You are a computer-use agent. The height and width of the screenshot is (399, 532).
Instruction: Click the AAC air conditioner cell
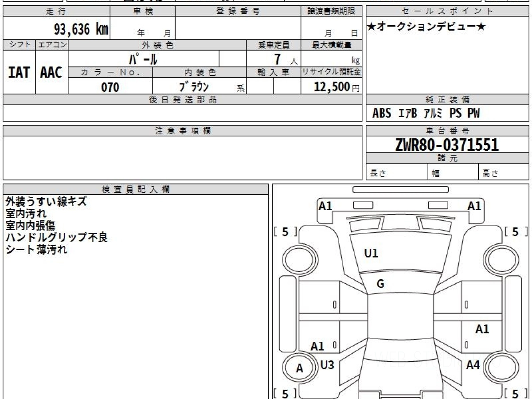pyautogui.click(x=51, y=73)
